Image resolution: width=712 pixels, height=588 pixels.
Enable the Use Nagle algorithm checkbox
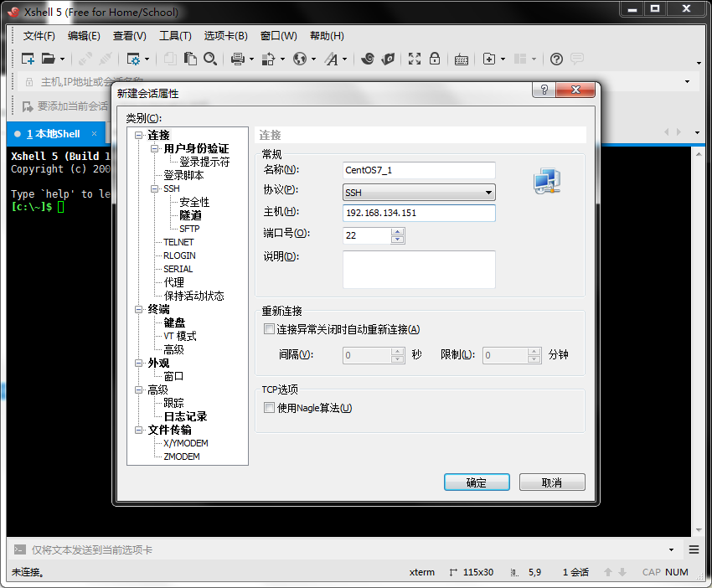269,408
